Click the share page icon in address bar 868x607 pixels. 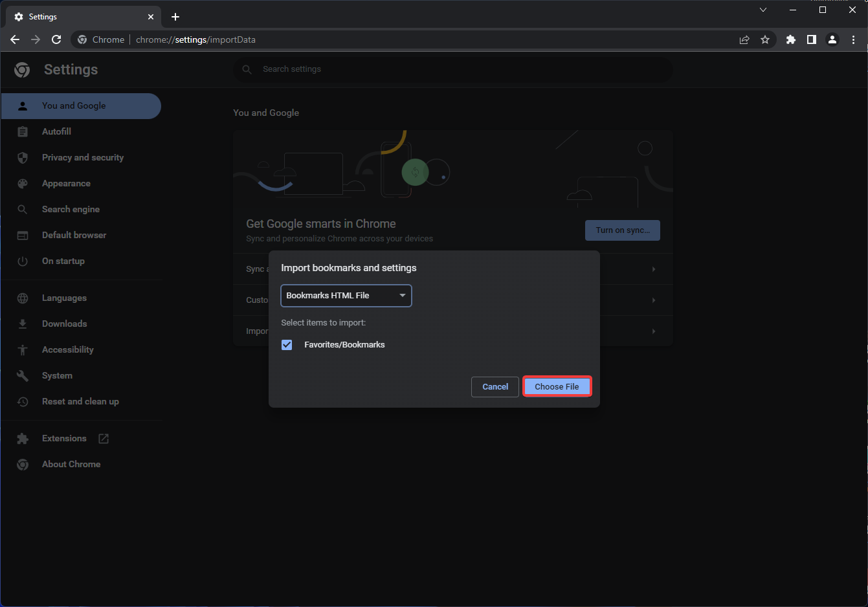point(744,39)
